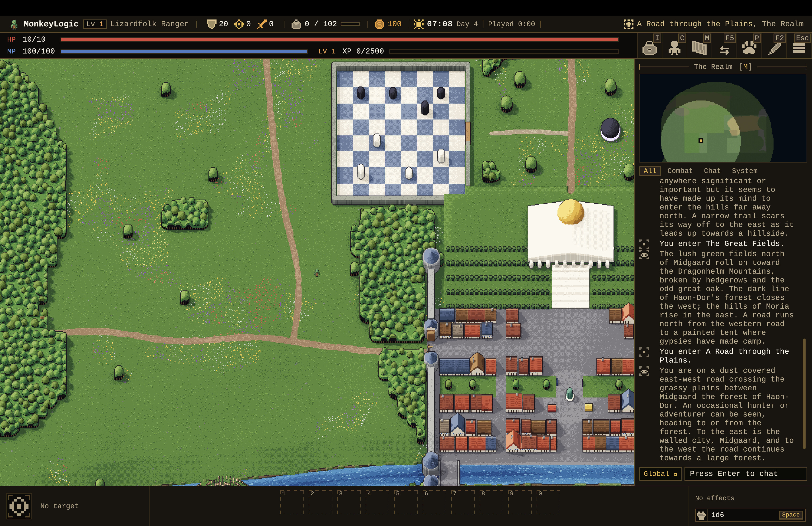Click the dice icon beside 1d6
This screenshot has height=526, width=812.
click(701, 515)
